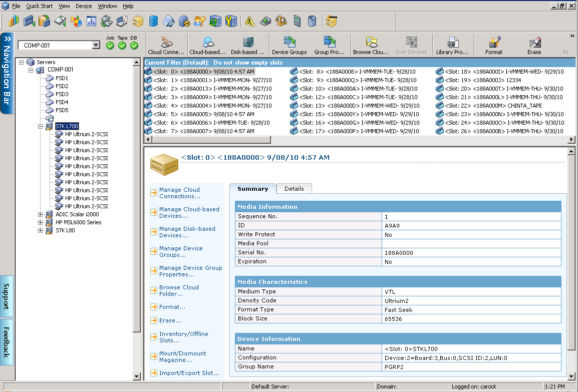This screenshot has width=578, height=392.
Task: Click the Format media toolbar icon
Action: click(x=494, y=44)
